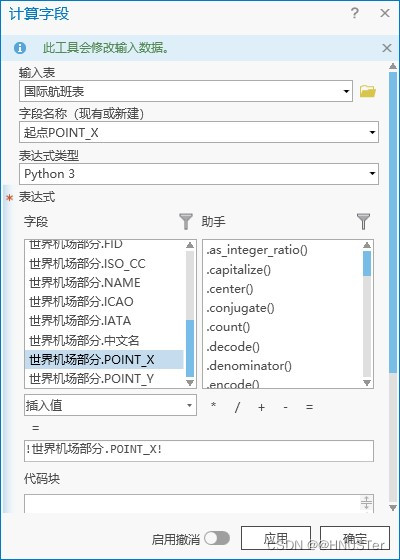Insert the divide / operator

tap(237, 407)
